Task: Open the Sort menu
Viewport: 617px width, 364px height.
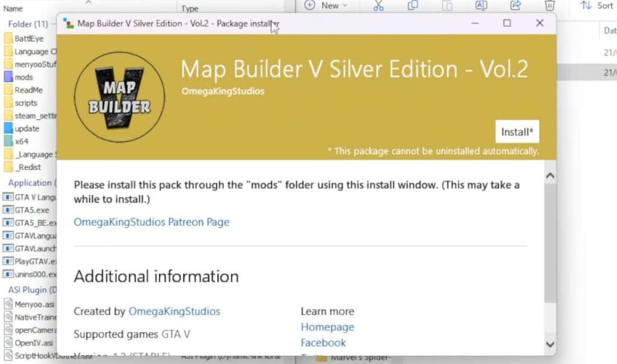Action: (x=597, y=5)
